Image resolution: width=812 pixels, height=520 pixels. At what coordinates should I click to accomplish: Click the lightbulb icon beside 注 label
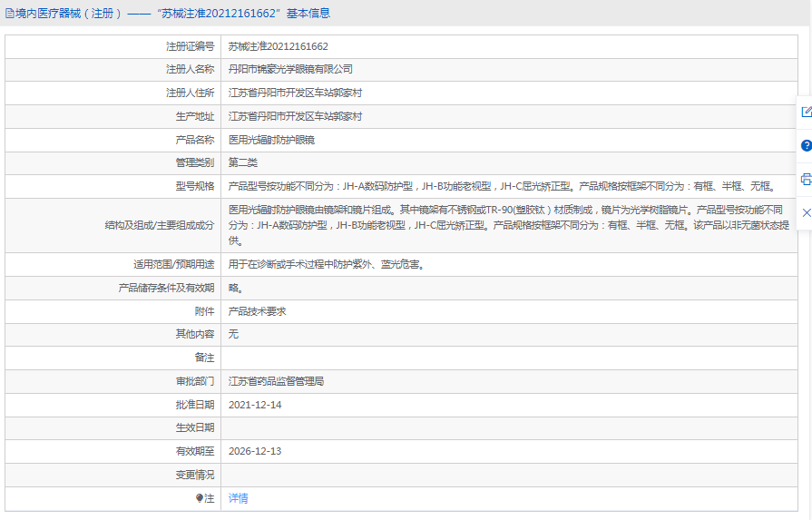click(200, 498)
